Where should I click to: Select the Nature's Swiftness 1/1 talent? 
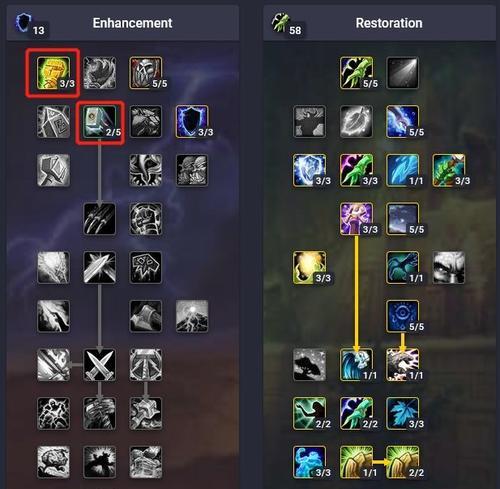pyautogui.click(x=403, y=268)
